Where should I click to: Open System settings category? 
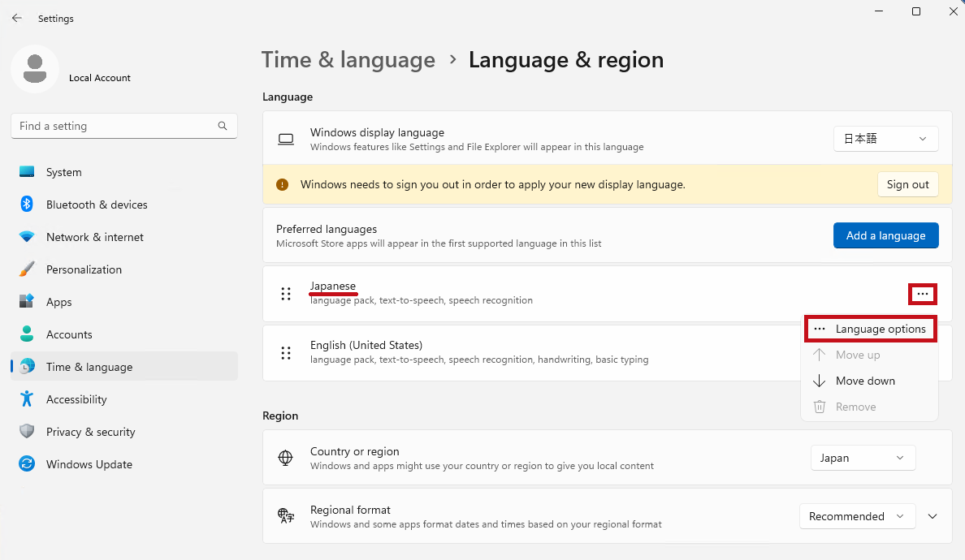click(x=124, y=172)
